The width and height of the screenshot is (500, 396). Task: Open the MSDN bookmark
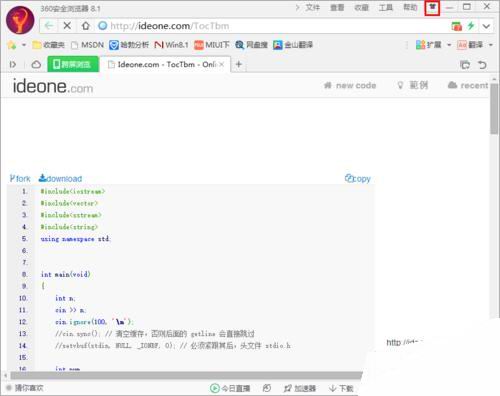tap(88, 45)
